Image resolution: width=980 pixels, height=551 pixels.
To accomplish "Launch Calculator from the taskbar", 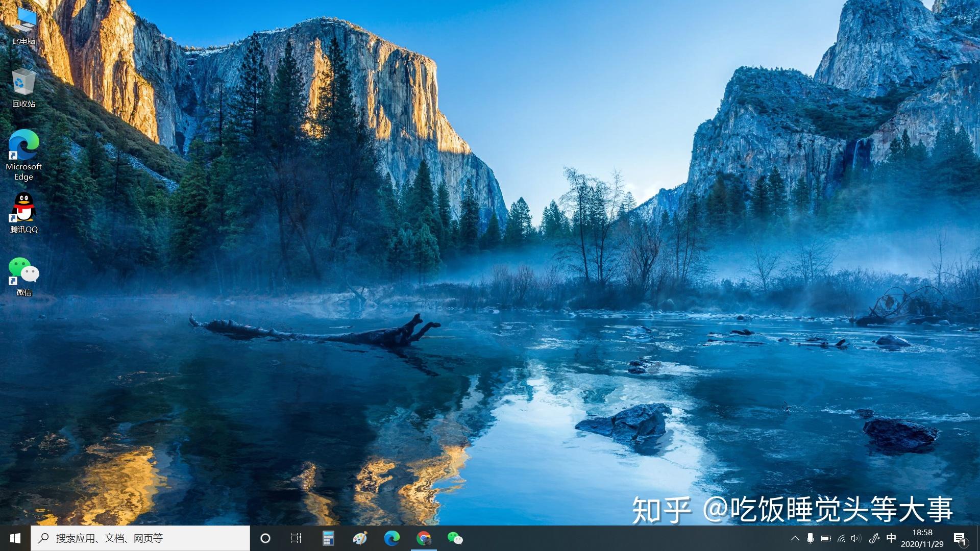I will (328, 538).
